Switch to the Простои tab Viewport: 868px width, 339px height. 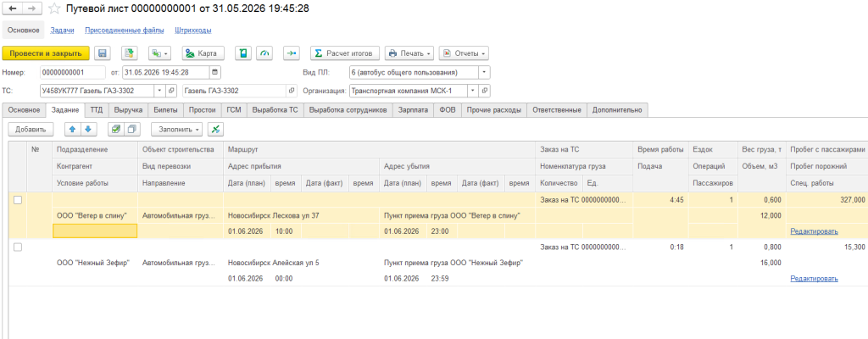click(x=202, y=110)
